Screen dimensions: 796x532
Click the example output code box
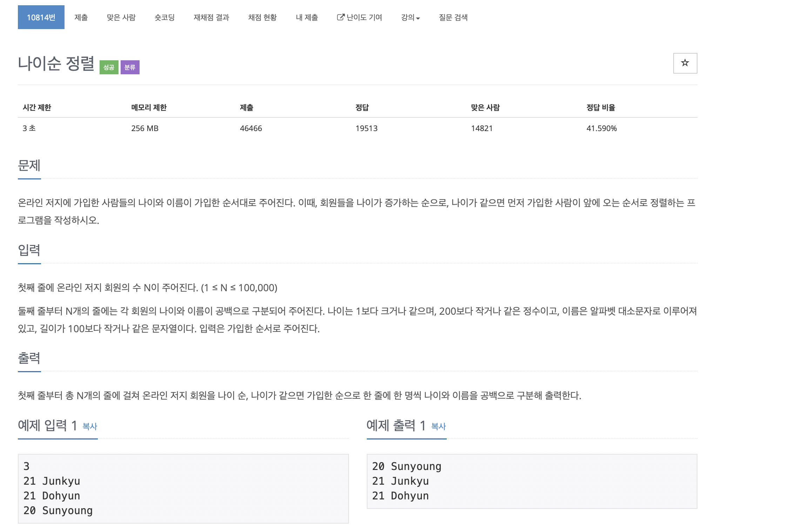pyautogui.click(x=532, y=481)
